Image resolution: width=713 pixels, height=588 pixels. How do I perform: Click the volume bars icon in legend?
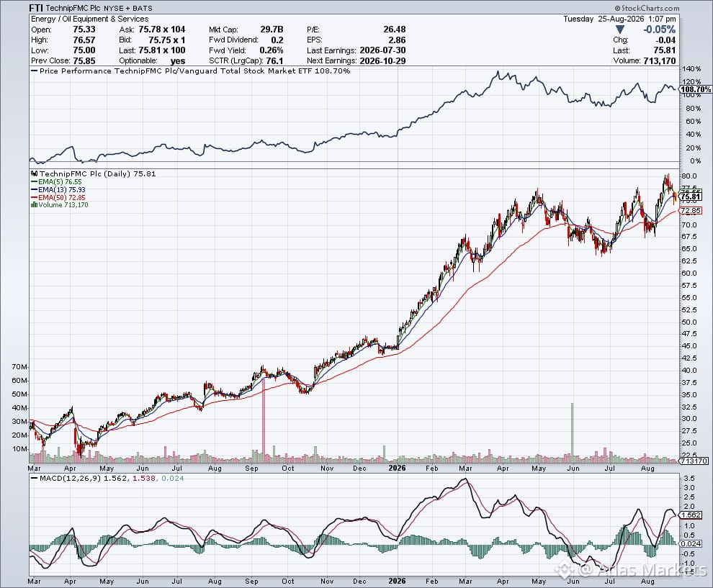coord(34,205)
